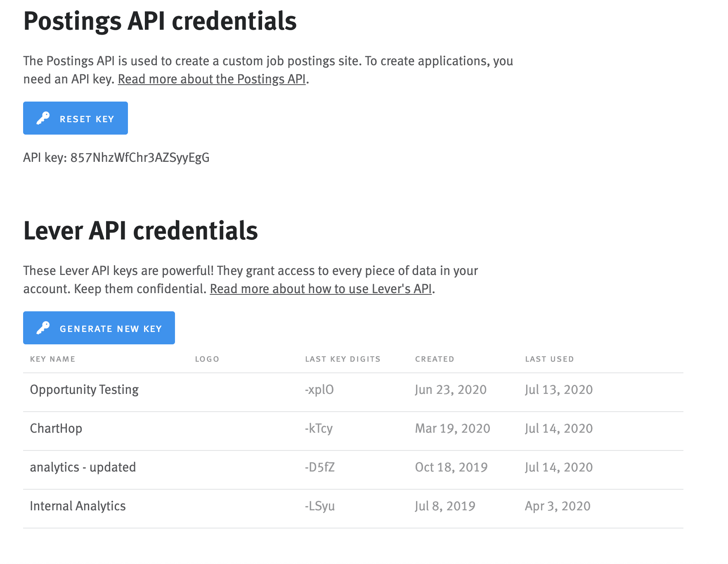Click created date Jul 8, 2019
Viewport: 728px width, 564px height.
(x=445, y=506)
